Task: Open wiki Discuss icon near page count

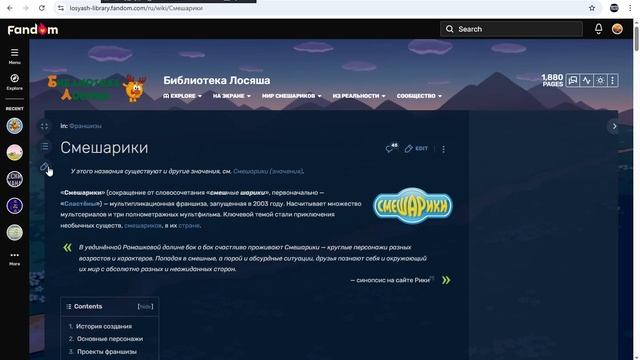Action: point(573,80)
